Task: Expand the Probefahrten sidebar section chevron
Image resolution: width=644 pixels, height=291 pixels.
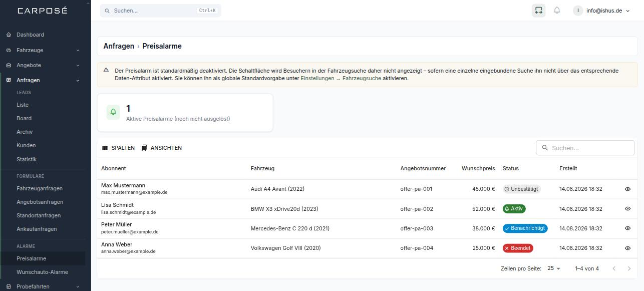Action: 78,286
